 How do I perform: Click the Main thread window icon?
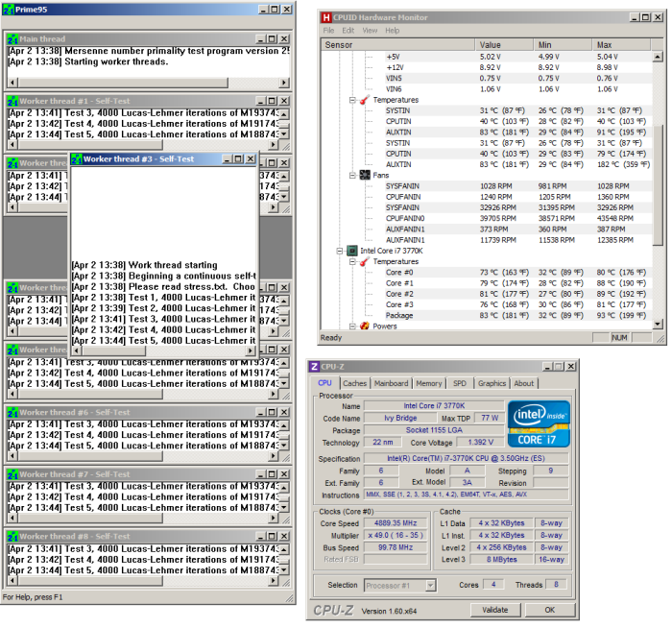12,39
